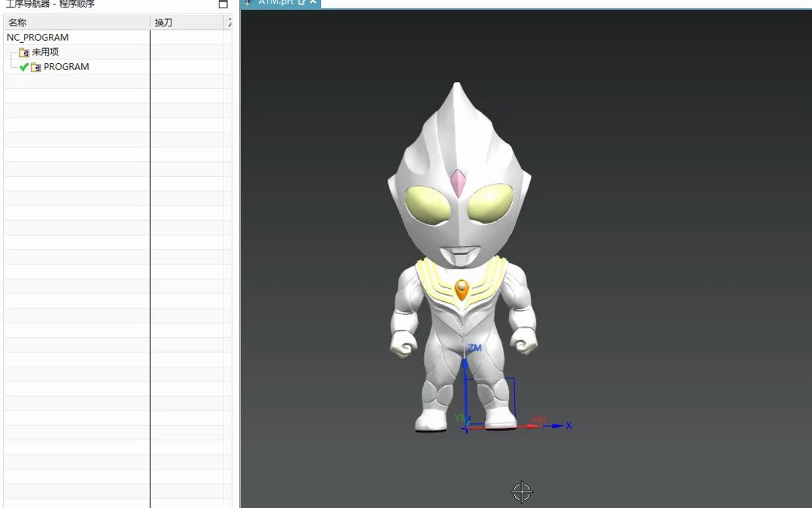Image resolution: width=812 pixels, height=508 pixels.
Task: Click the red XM axis label
Action: coord(538,419)
